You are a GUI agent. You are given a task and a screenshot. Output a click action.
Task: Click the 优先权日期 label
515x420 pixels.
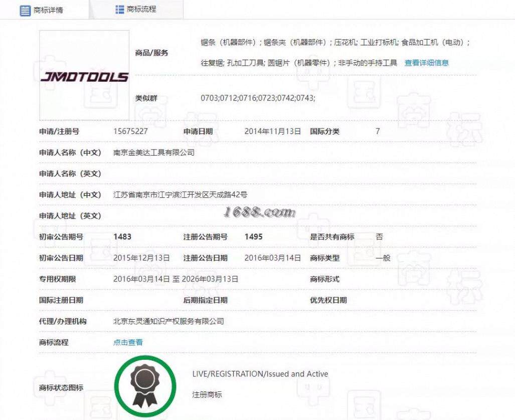(328, 300)
